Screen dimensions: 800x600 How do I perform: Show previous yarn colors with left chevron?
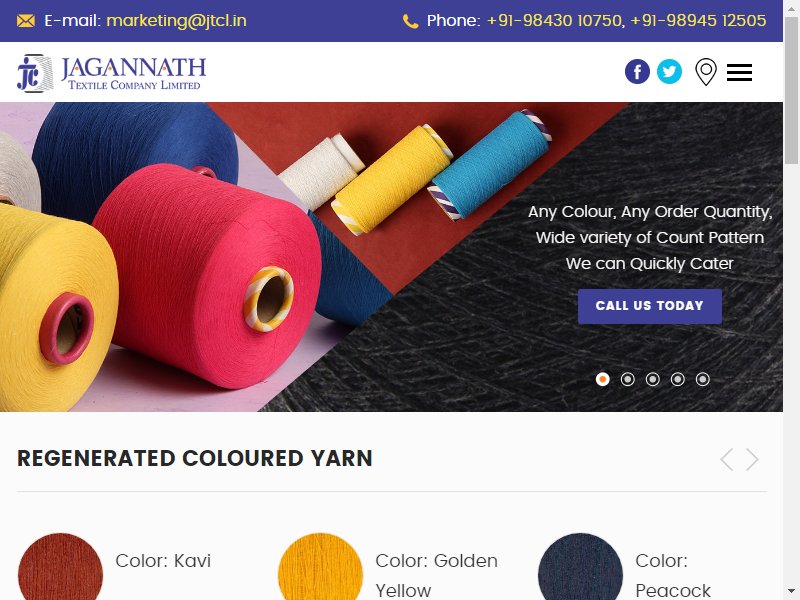(x=727, y=459)
